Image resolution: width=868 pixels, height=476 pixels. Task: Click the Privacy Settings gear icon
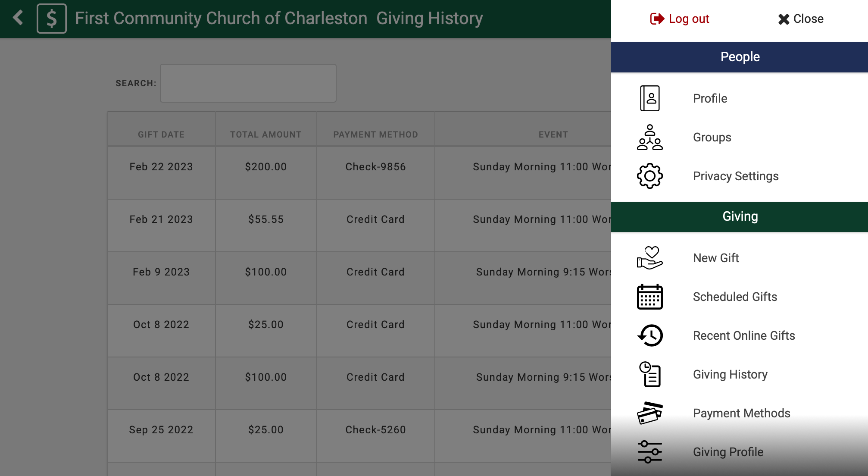click(x=649, y=176)
